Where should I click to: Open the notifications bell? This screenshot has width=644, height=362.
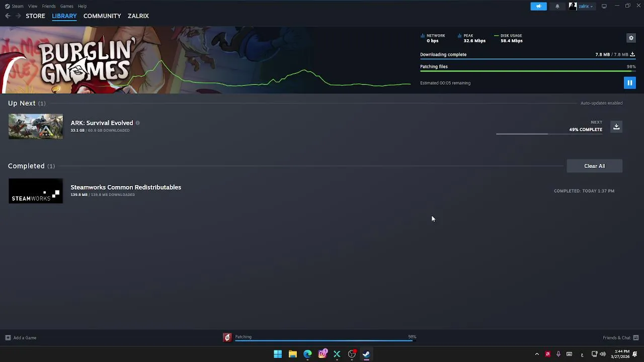pyautogui.click(x=557, y=6)
